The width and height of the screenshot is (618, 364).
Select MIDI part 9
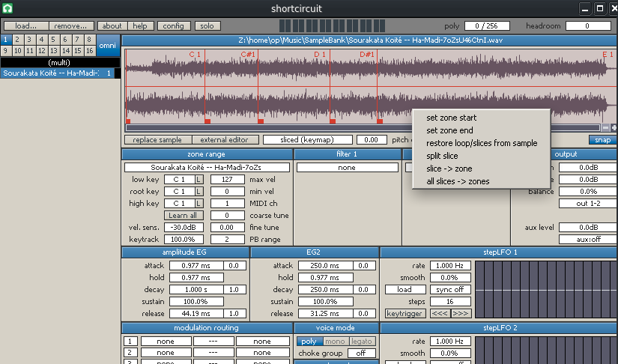tap(5, 51)
